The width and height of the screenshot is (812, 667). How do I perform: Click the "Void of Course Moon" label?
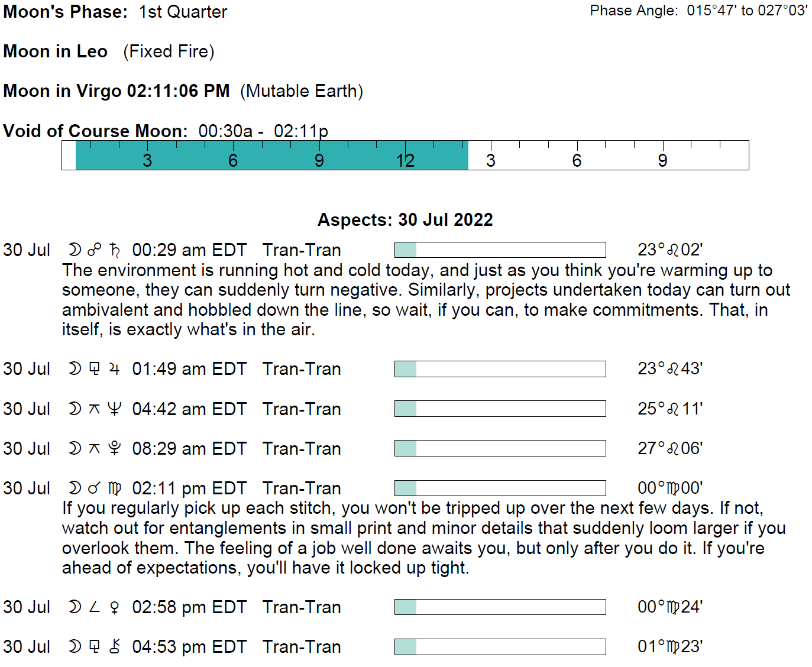pos(95,131)
